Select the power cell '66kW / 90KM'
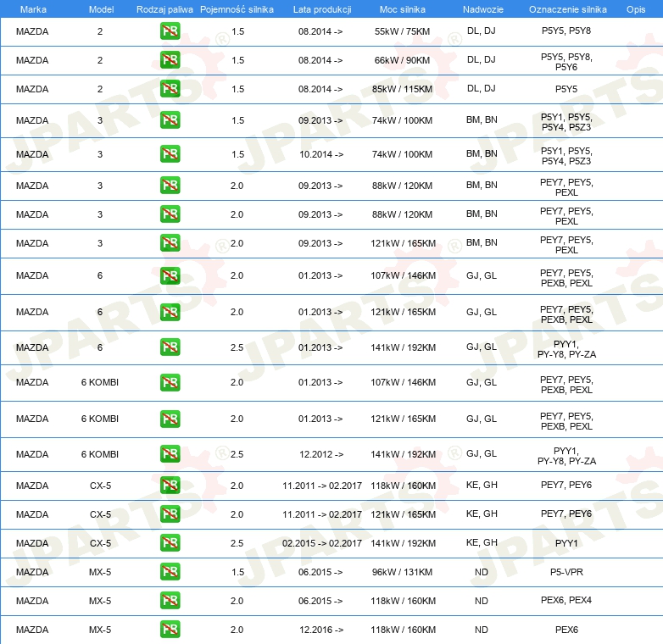The image size is (663, 644). pos(402,60)
